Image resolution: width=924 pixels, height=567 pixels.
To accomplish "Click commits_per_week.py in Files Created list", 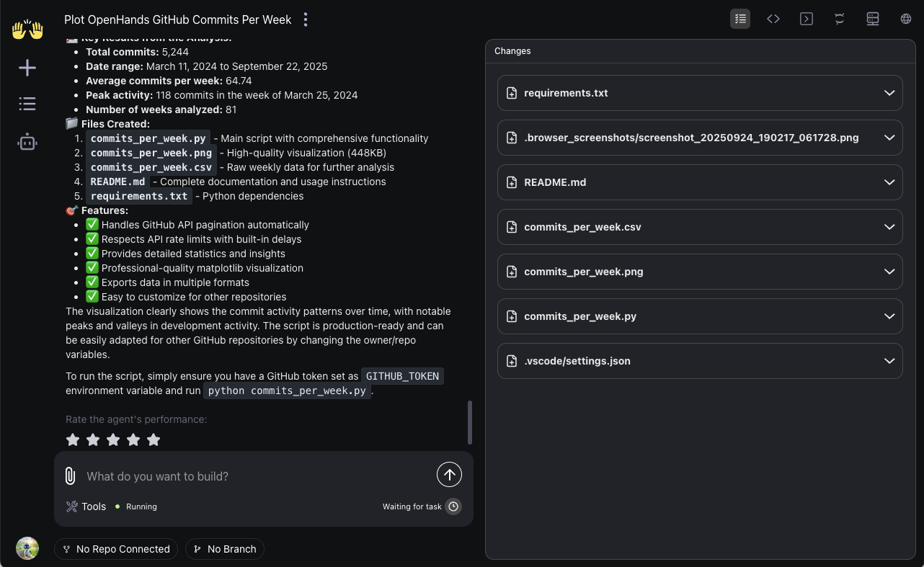I will 148,138.
